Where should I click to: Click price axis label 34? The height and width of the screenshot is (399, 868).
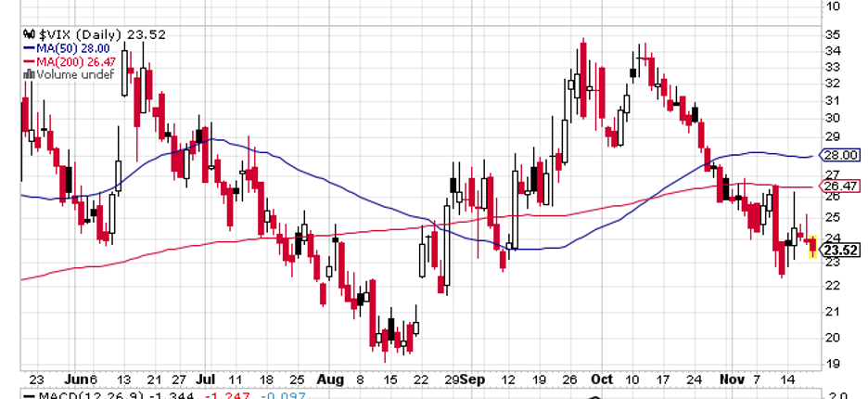[x=833, y=51]
